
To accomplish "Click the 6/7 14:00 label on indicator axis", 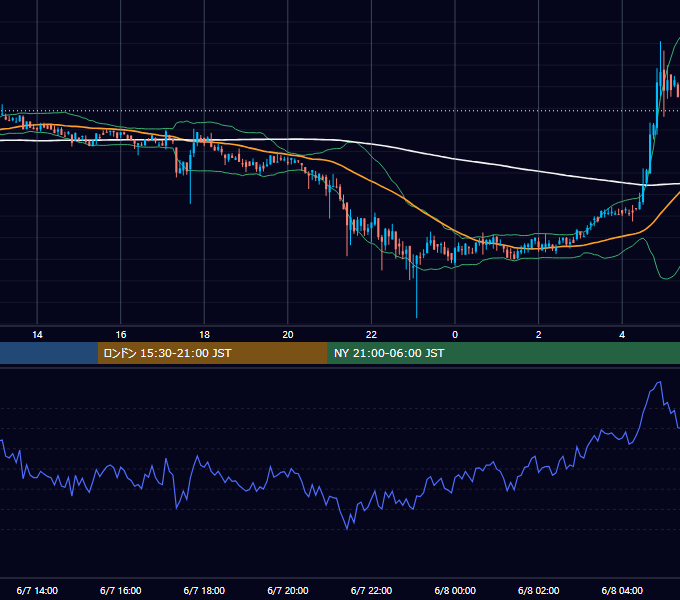I will point(37,590).
